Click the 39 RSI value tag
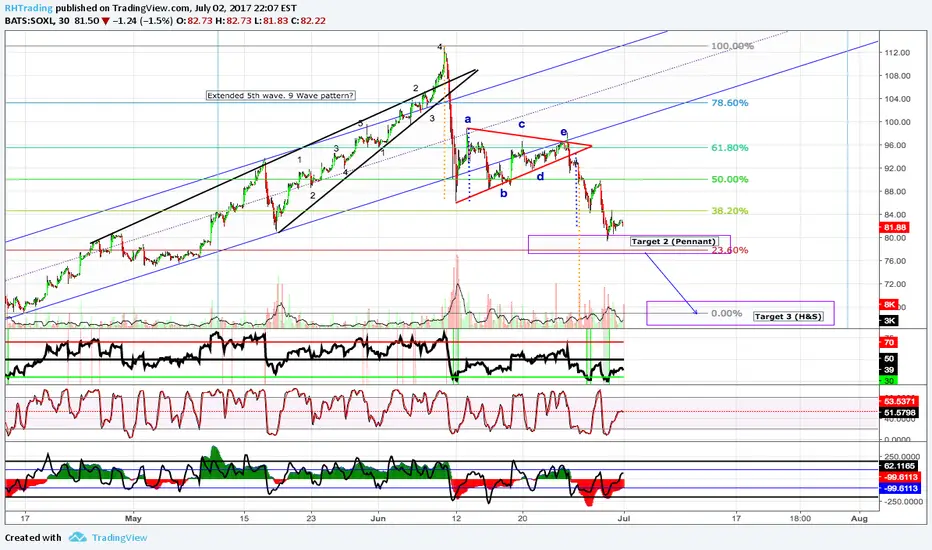Viewport: 932px width, 550px height. coord(889,370)
